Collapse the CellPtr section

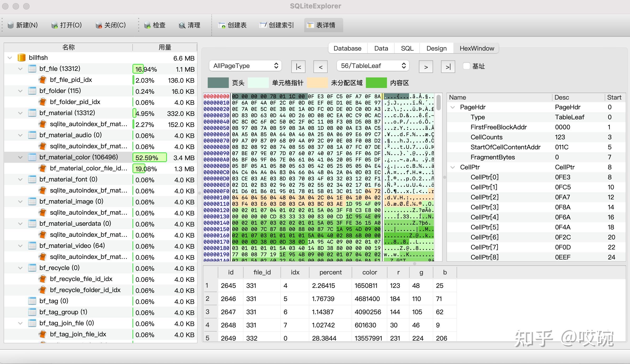(x=453, y=167)
